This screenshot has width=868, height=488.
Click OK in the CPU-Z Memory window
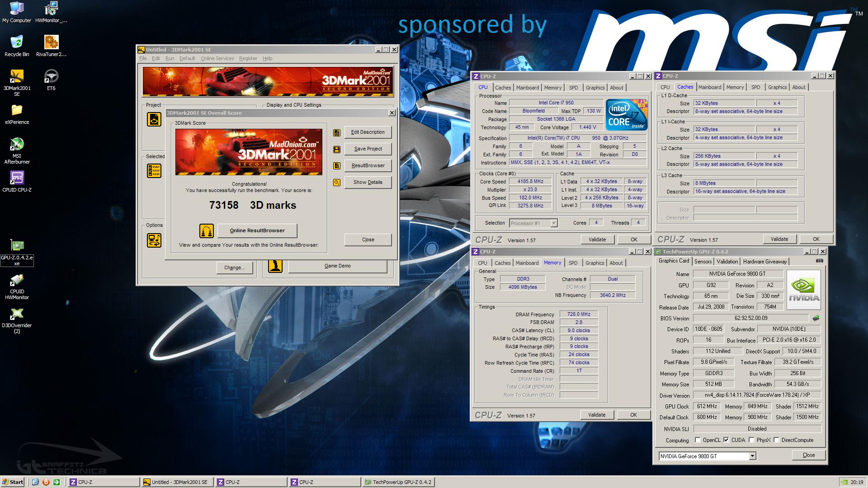633,415
